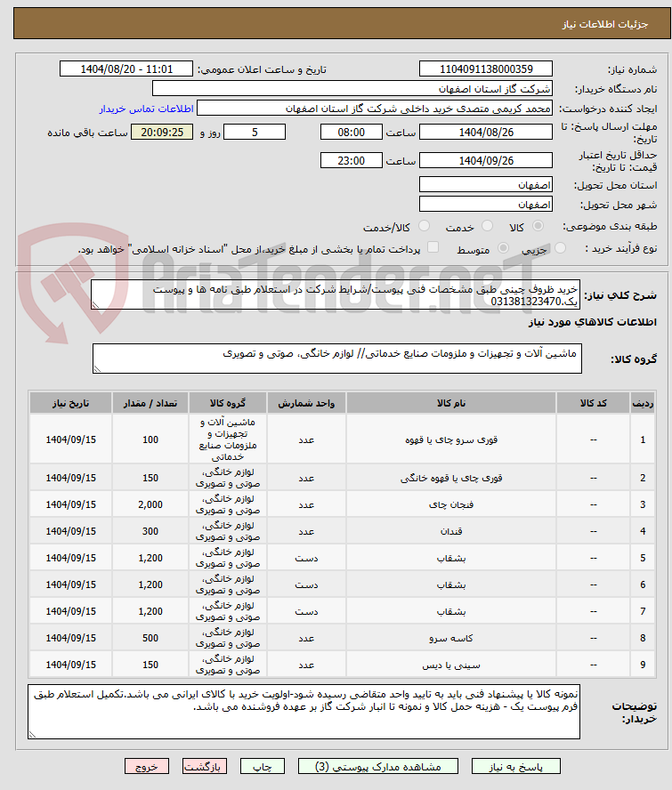Select the کالا/خدمت radio button
The image size is (672, 790).
tap(424, 226)
